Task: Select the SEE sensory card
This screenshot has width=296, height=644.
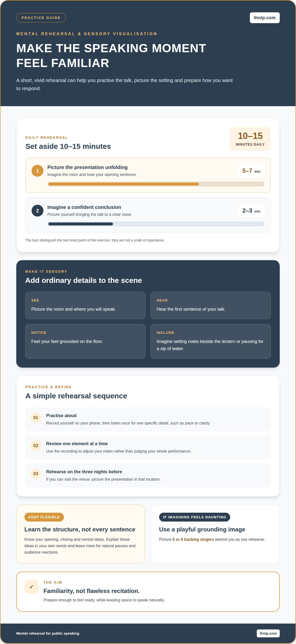Action: [x=85, y=305]
